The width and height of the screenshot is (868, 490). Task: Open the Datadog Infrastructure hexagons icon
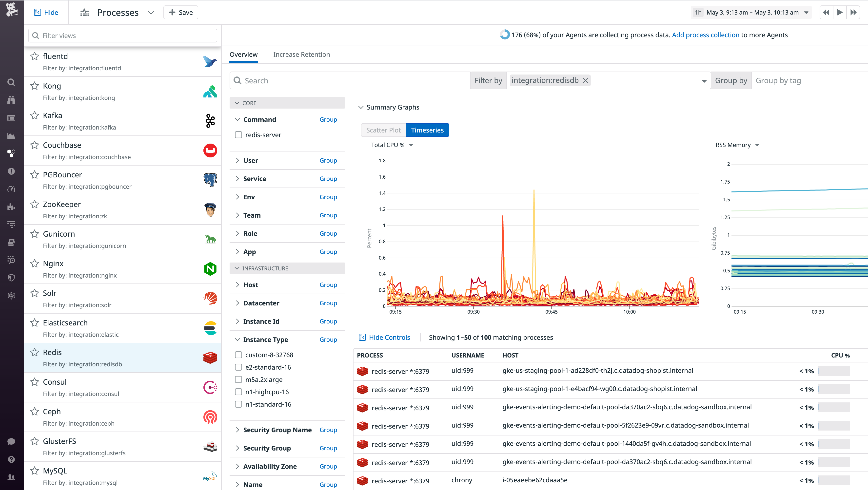[x=11, y=153]
